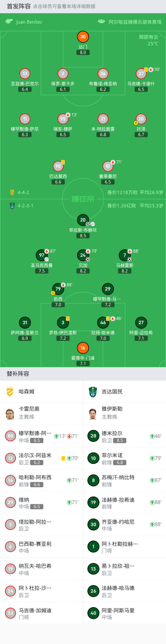This screenshot has width=166, height=644.
Task: Tap number 16 爱德华-门迪 goalkeeper badge
Action: [x=83, y=348]
